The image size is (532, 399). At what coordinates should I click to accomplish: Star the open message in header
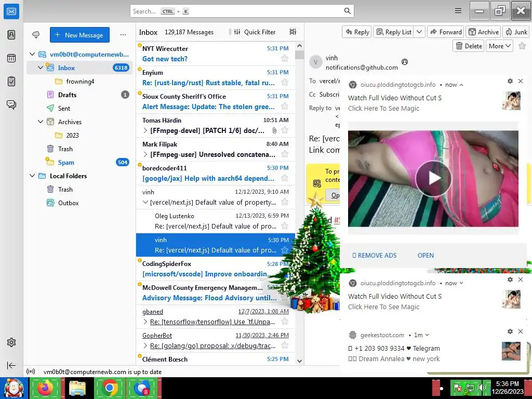(522, 46)
